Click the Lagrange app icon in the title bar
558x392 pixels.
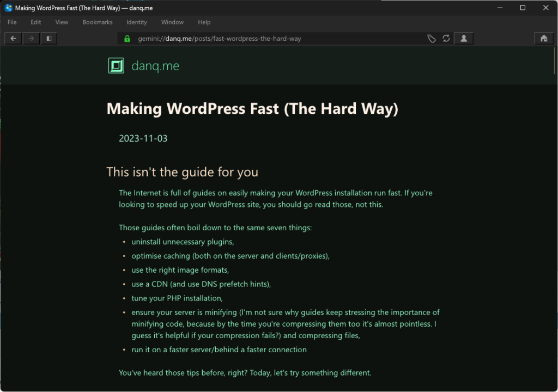8,8
